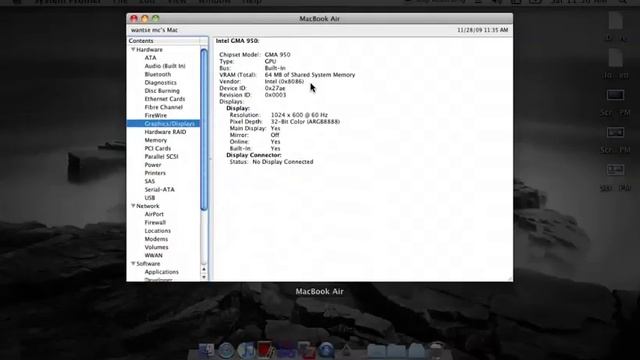Click the "wantse mc's Mac" label
This screenshot has height=360, width=640.
click(154, 30)
